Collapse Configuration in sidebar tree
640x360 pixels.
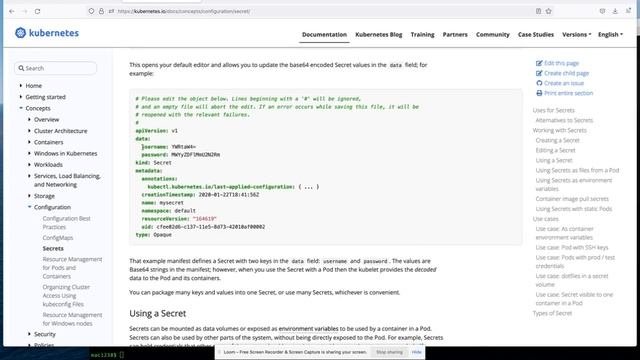pos(29,207)
